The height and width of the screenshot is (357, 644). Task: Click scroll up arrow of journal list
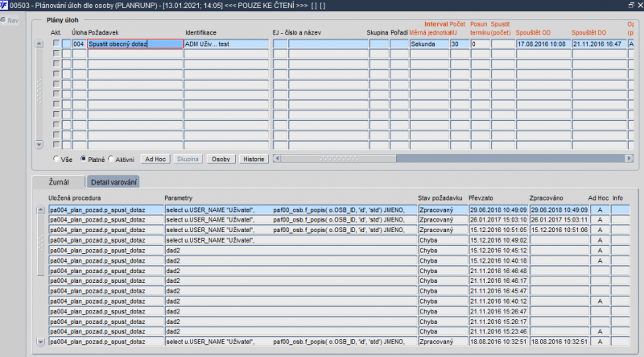pyautogui.click(x=41, y=210)
